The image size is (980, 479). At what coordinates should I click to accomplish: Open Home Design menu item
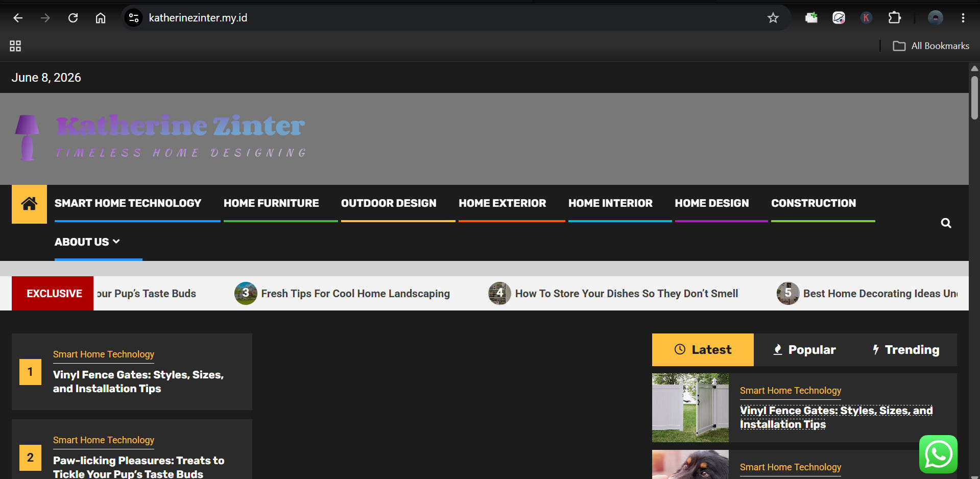point(712,203)
